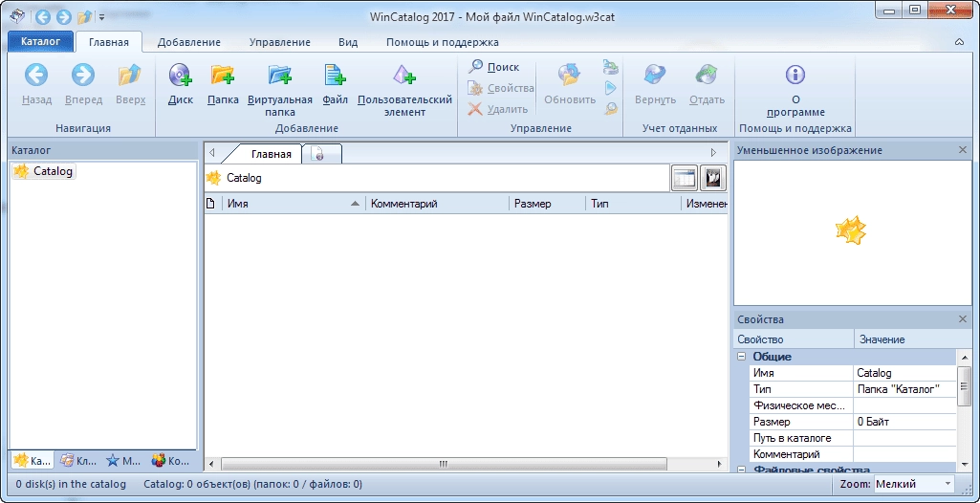Switch to the Управление ribbon tab
980x503 pixels.
tap(280, 42)
